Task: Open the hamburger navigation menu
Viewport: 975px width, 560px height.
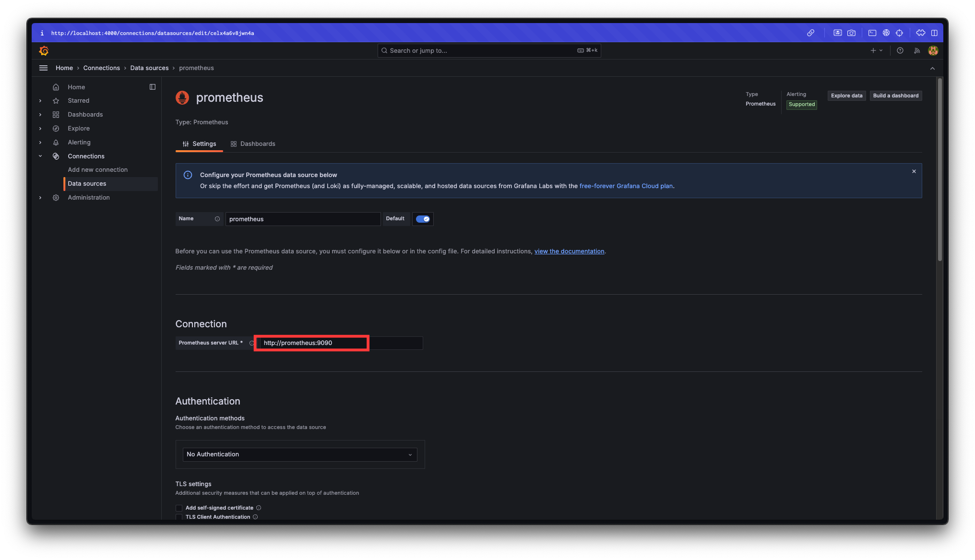Action: pos(43,68)
